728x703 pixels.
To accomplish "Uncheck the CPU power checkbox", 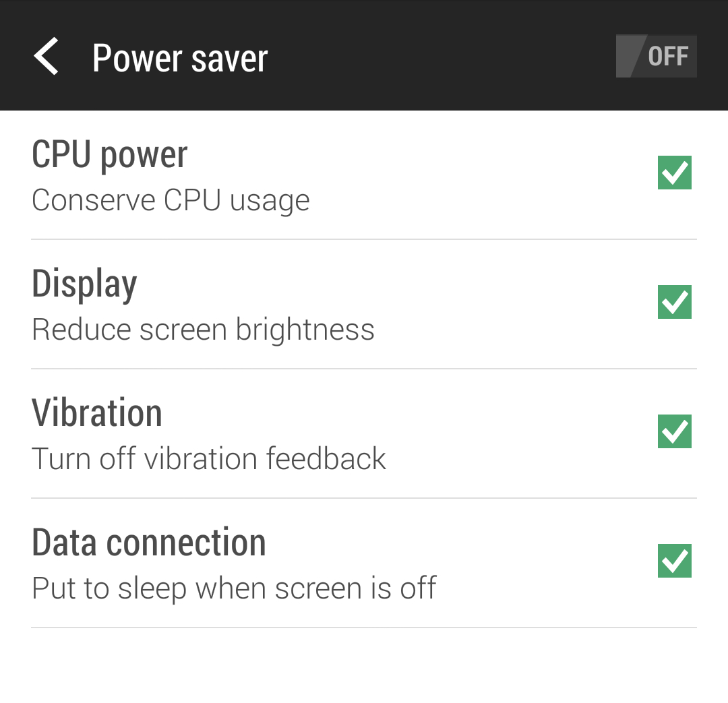I will click(674, 173).
